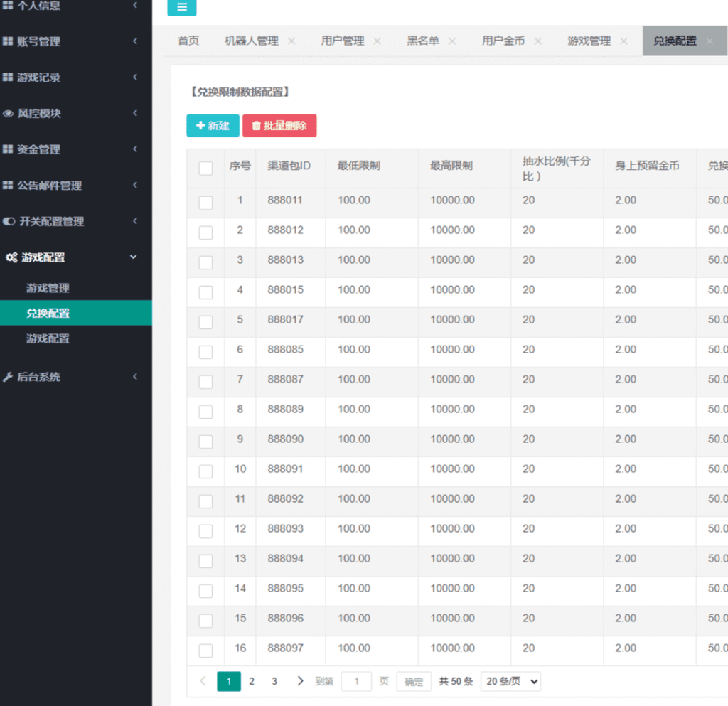Check the select-all checkbox in table header
This screenshot has height=706, width=728.
click(x=205, y=169)
